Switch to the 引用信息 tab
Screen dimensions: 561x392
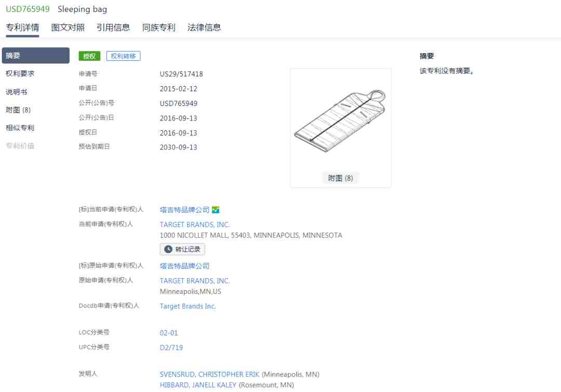pyautogui.click(x=113, y=28)
